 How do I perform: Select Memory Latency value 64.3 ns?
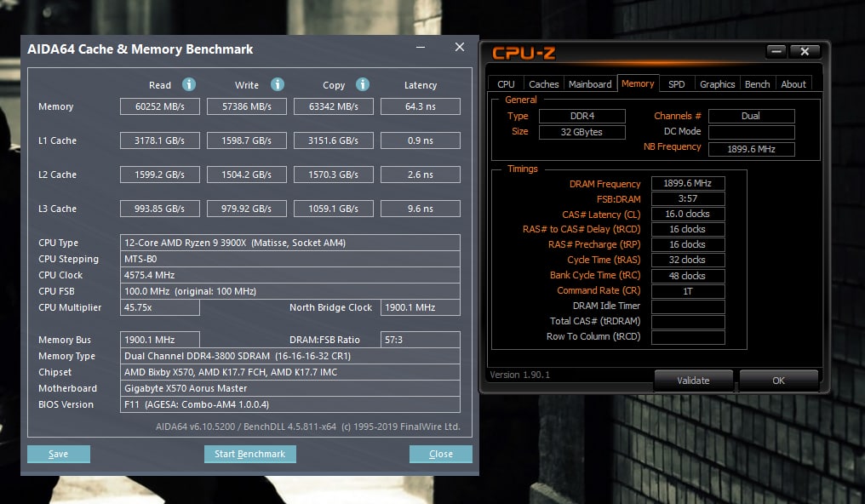[421, 106]
